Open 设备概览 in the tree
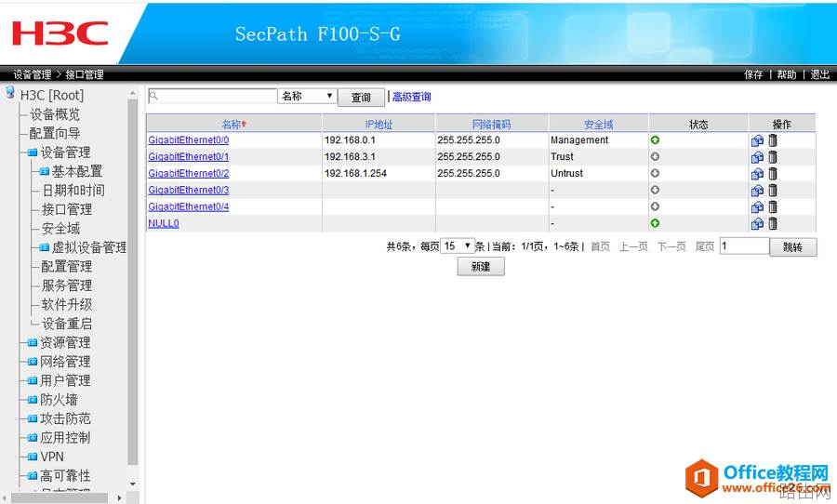Image resolution: width=837 pixels, height=504 pixels. (x=55, y=114)
